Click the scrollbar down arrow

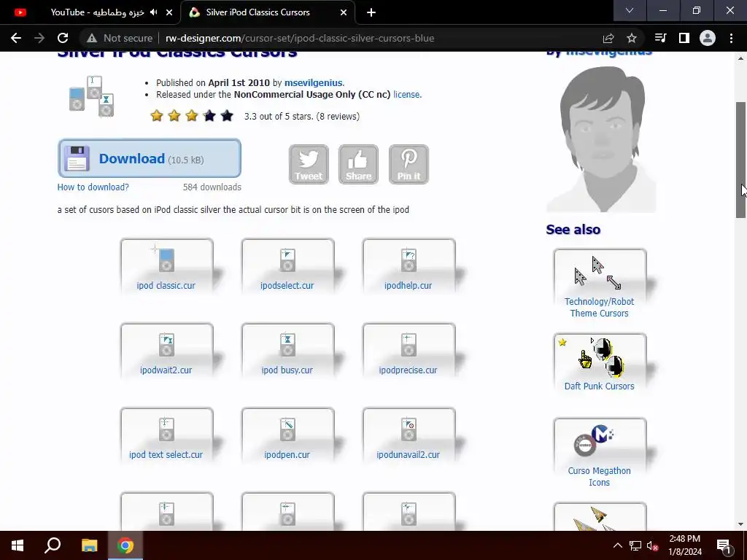point(741,524)
